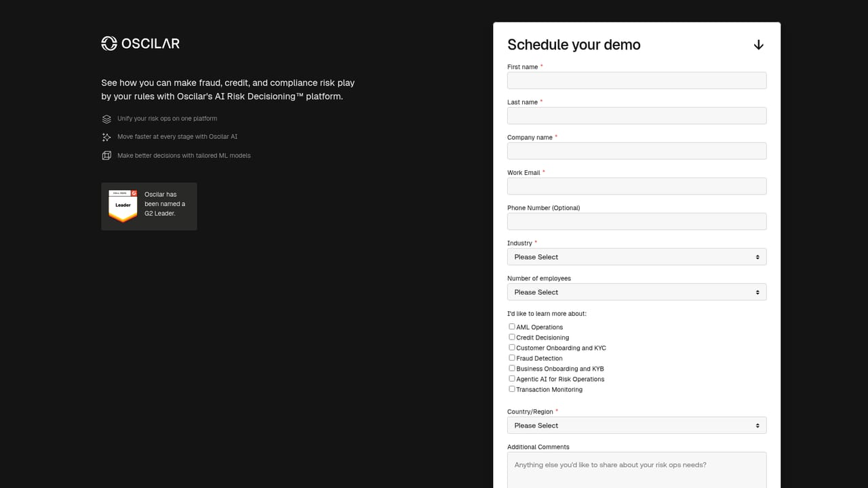The width and height of the screenshot is (868, 488).
Task: Click the cube icon beside Make better decisions
Action: [106, 155]
